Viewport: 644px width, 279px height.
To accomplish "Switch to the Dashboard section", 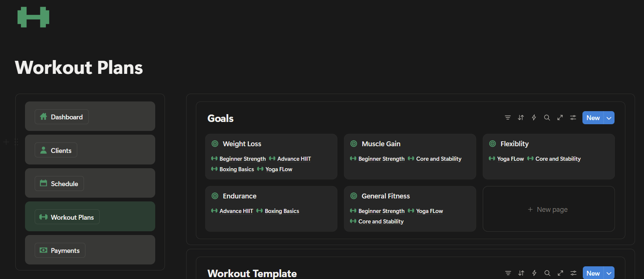I will pyautogui.click(x=62, y=116).
